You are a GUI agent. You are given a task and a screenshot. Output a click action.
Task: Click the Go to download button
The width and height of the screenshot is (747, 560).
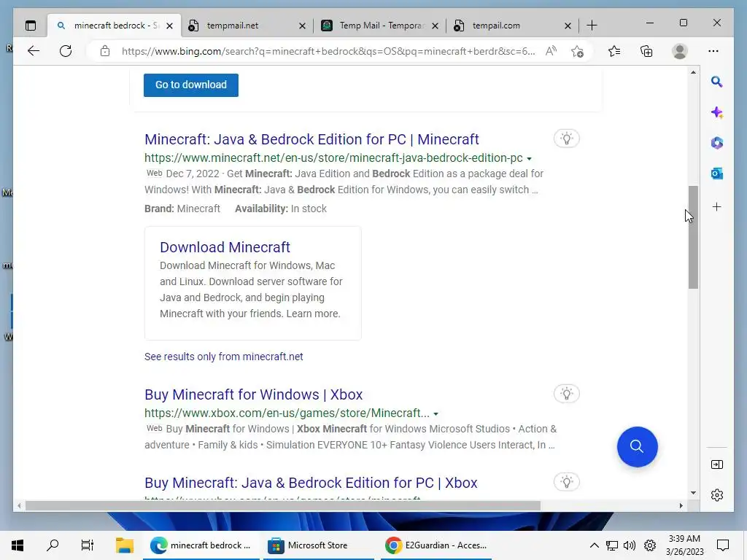[x=191, y=85]
